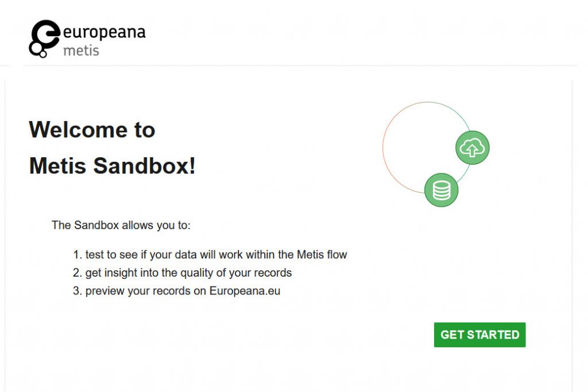
Task: Click the 'Metis Sandbox!' heading line
Action: 112,166
